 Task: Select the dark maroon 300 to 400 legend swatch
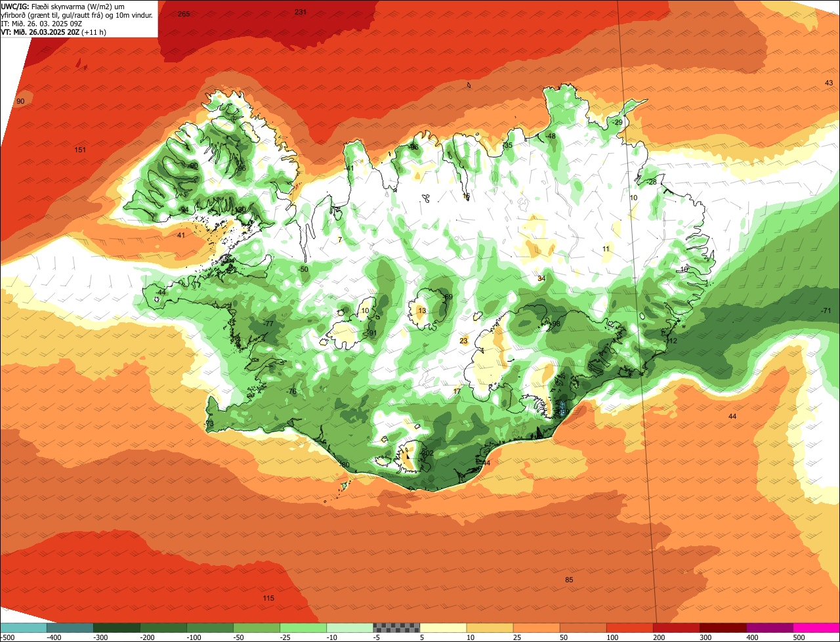coord(723,628)
